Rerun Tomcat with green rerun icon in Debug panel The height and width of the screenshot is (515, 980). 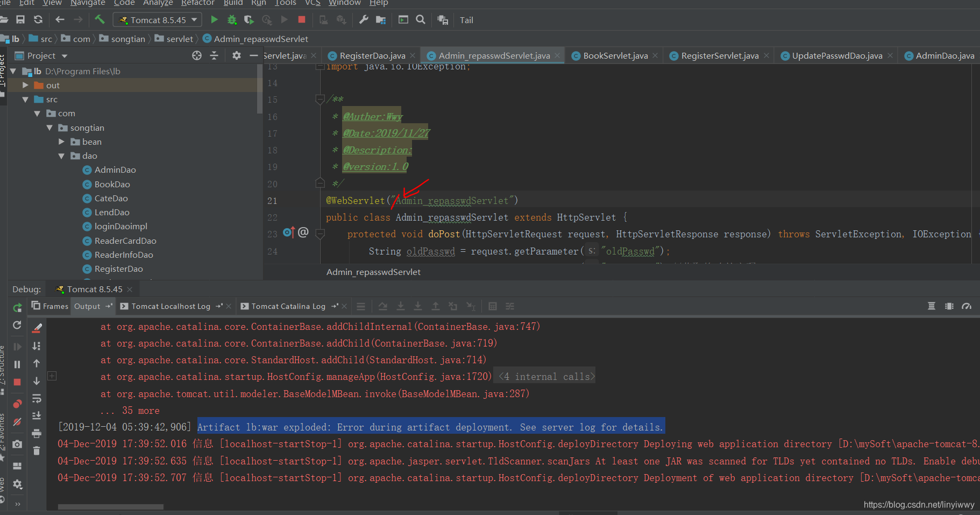click(17, 307)
